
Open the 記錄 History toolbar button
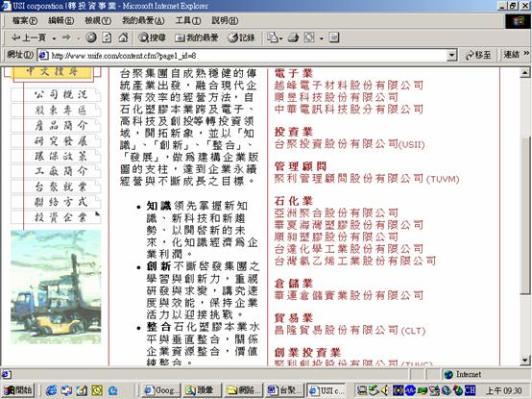[x=242, y=37]
